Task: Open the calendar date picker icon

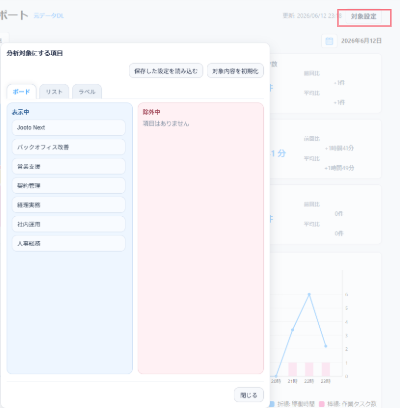Action: coord(329,41)
